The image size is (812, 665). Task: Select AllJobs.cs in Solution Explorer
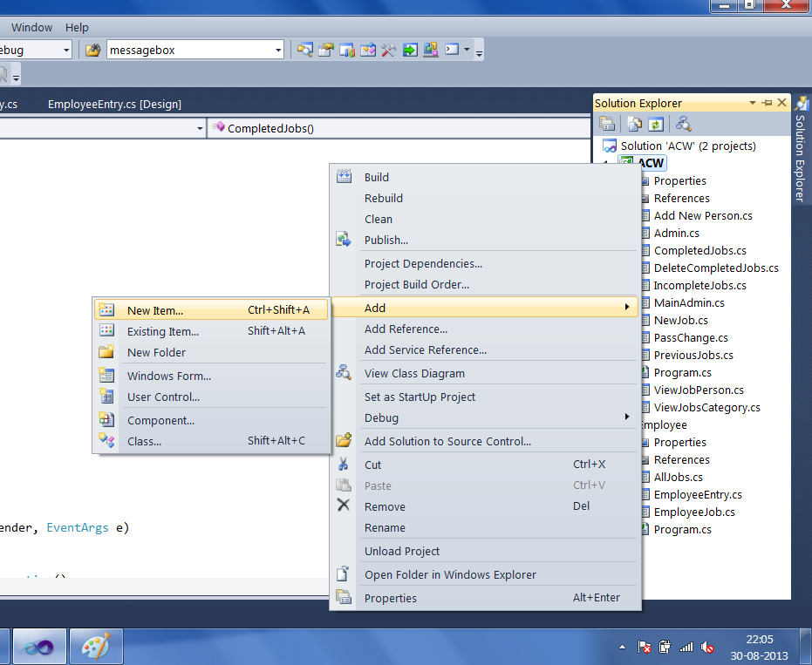(676, 477)
